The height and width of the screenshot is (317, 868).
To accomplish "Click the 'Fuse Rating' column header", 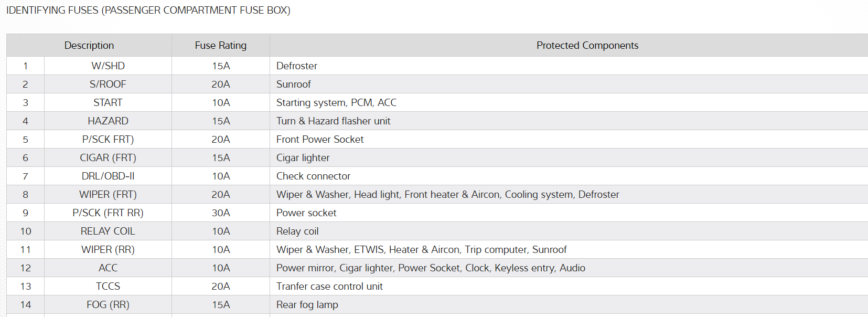I will (x=220, y=46).
